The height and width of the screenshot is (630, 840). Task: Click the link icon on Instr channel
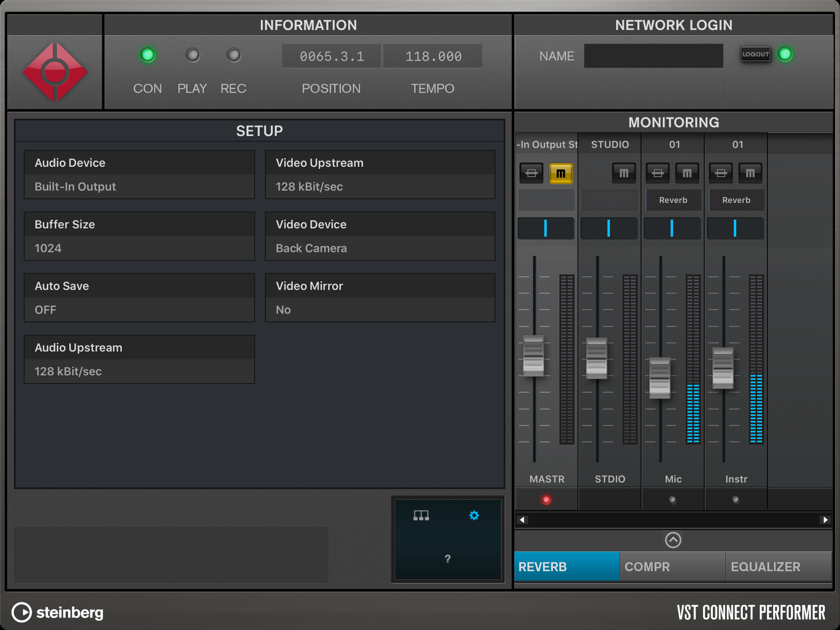(x=721, y=173)
